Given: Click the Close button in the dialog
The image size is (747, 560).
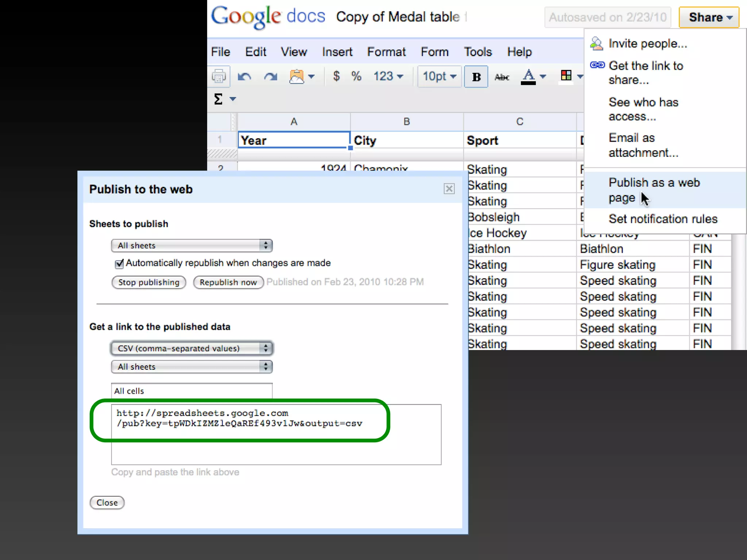Looking at the screenshot, I should pyautogui.click(x=107, y=502).
